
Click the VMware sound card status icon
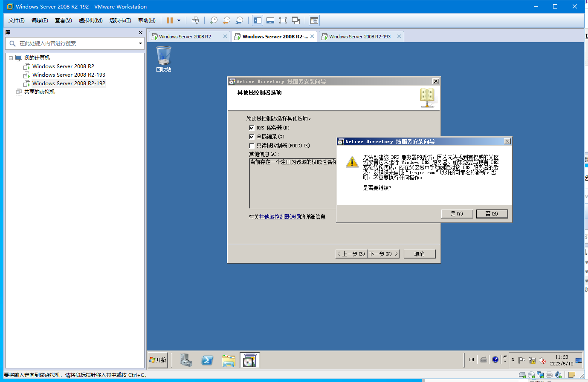[x=558, y=375]
